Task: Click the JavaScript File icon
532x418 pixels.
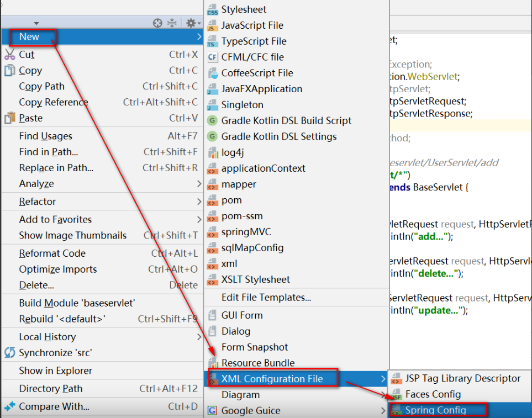Action: pyautogui.click(x=212, y=25)
